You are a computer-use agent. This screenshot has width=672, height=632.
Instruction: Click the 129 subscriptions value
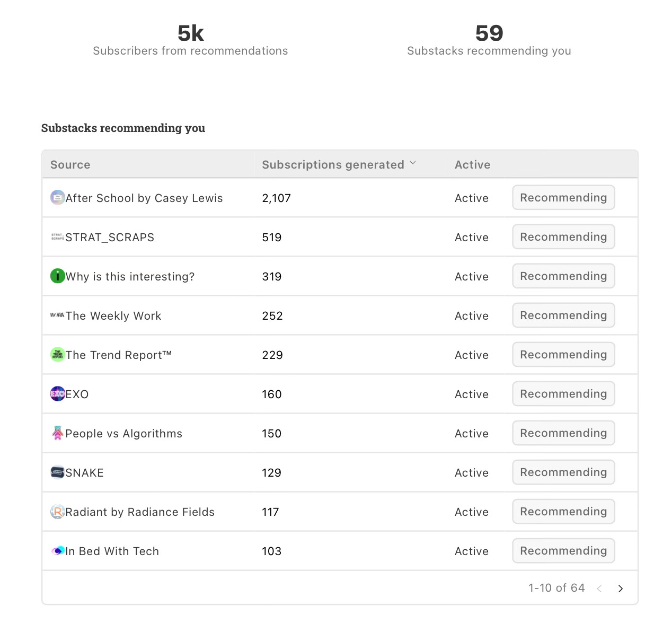(272, 473)
